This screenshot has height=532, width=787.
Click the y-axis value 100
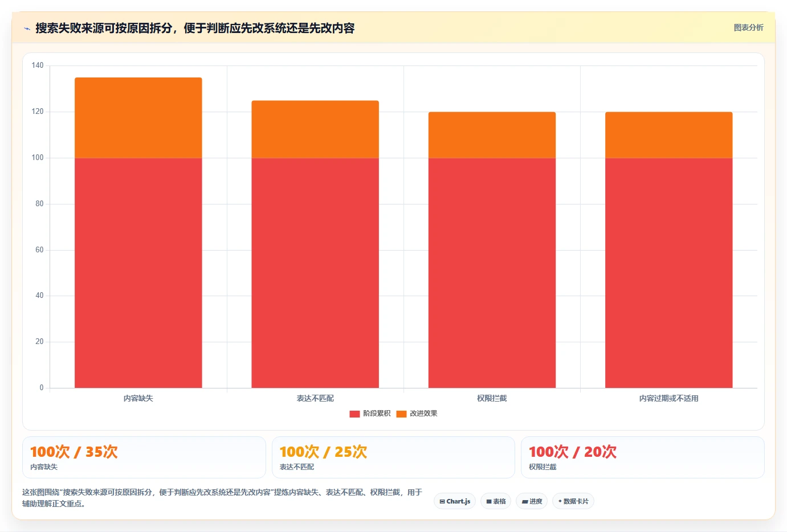(x=38, y=158)
